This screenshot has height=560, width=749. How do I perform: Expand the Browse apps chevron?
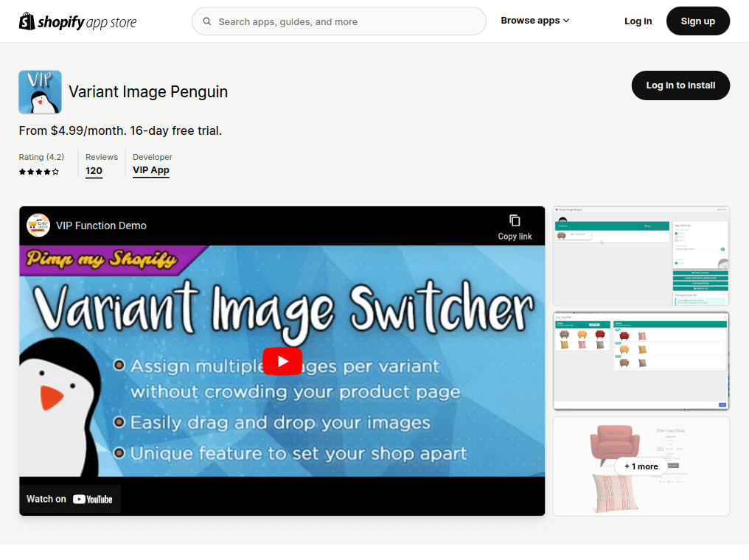coord(565,21)
